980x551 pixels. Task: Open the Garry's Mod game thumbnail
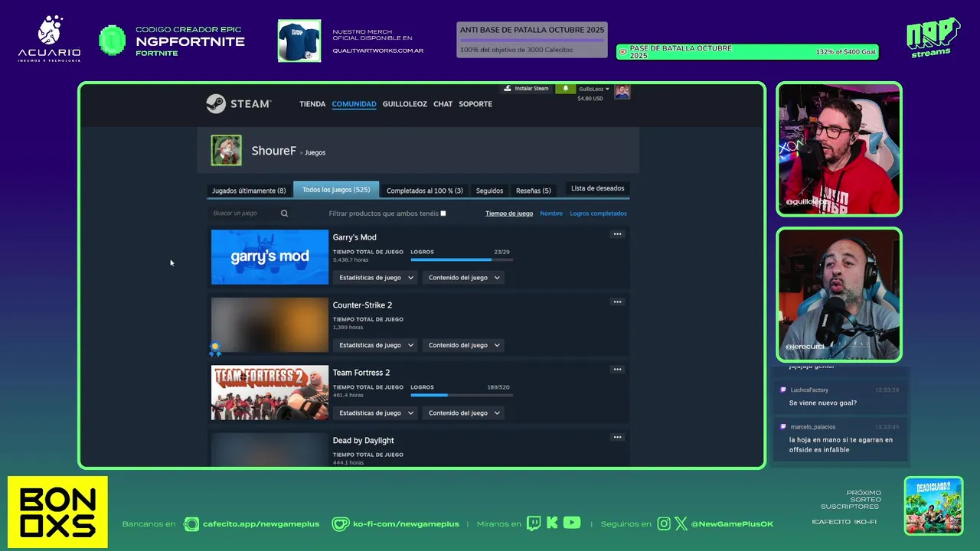[x=269, y=257]
